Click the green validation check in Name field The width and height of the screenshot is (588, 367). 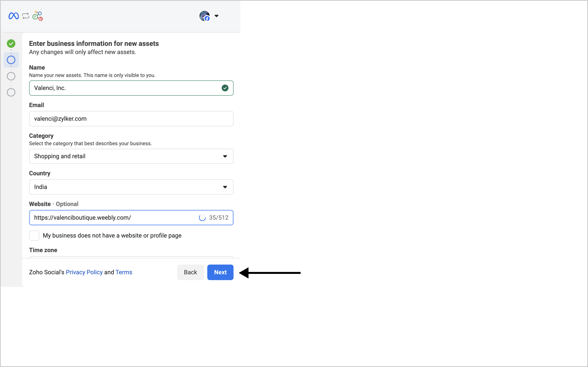pyautogui.click(x=225, y=88)
